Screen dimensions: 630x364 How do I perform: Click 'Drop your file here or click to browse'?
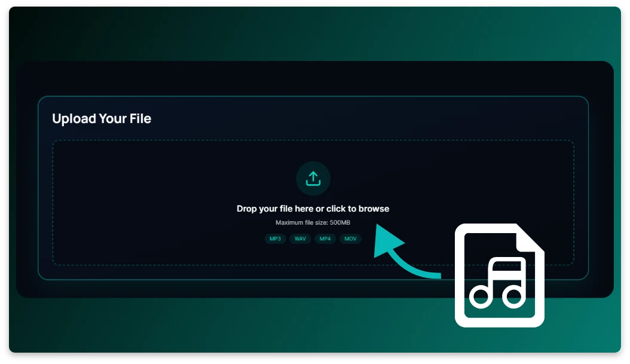313,208
